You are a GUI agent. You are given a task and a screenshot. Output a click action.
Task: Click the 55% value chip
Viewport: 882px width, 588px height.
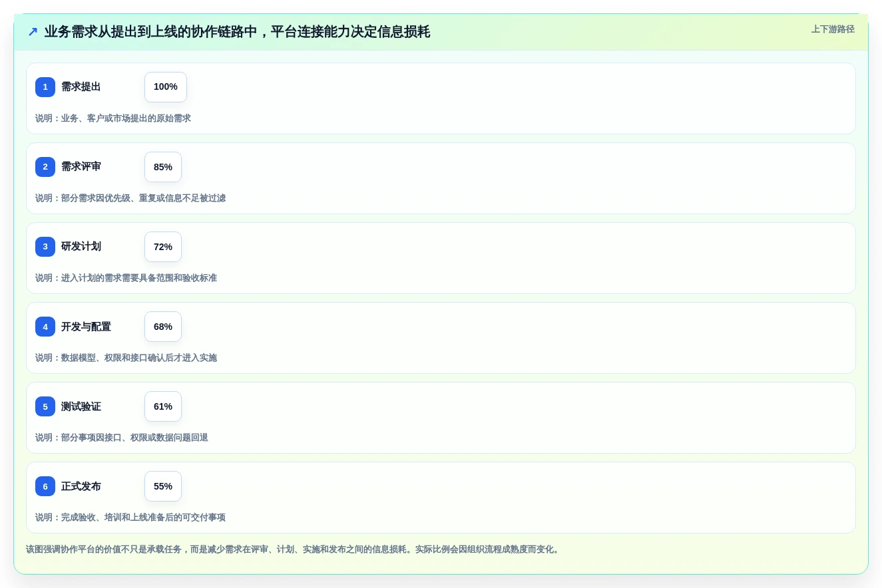pyautogui.click(x=163, y=486)
